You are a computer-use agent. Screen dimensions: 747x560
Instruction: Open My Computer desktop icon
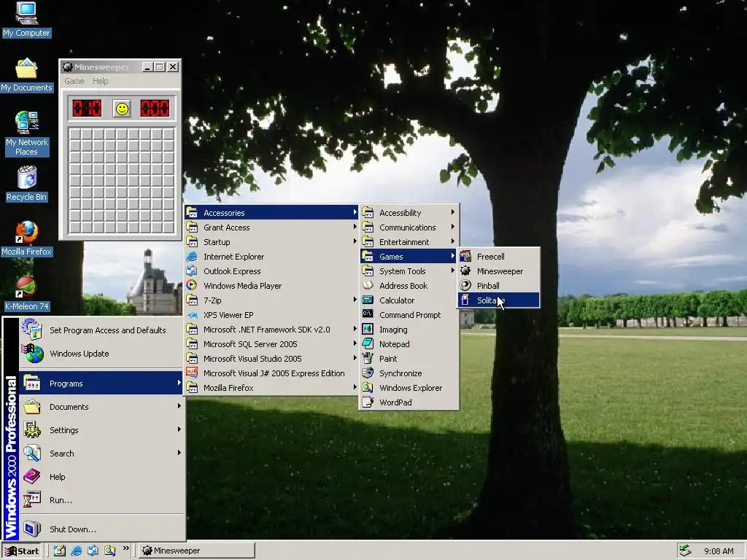(x=26, y=20)
